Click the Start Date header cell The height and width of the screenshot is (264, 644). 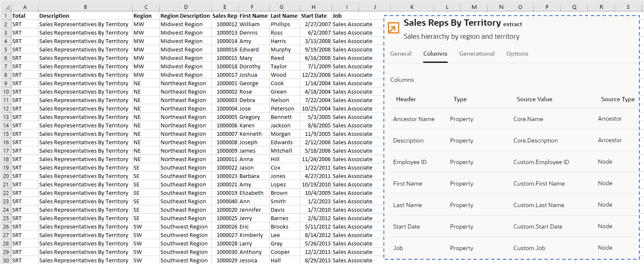coord(315,16)
